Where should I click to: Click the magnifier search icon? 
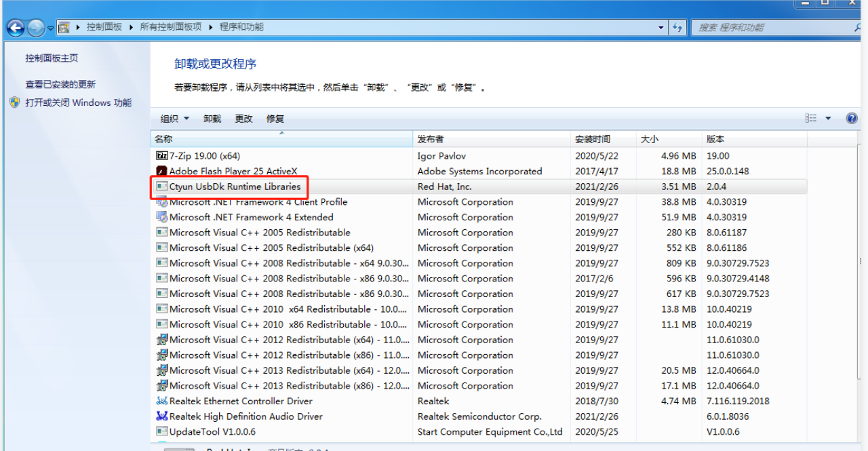click(x=859, y=27)
